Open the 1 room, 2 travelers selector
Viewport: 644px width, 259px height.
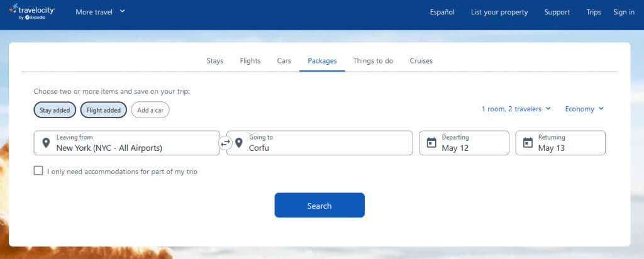(x=516, y=109)
